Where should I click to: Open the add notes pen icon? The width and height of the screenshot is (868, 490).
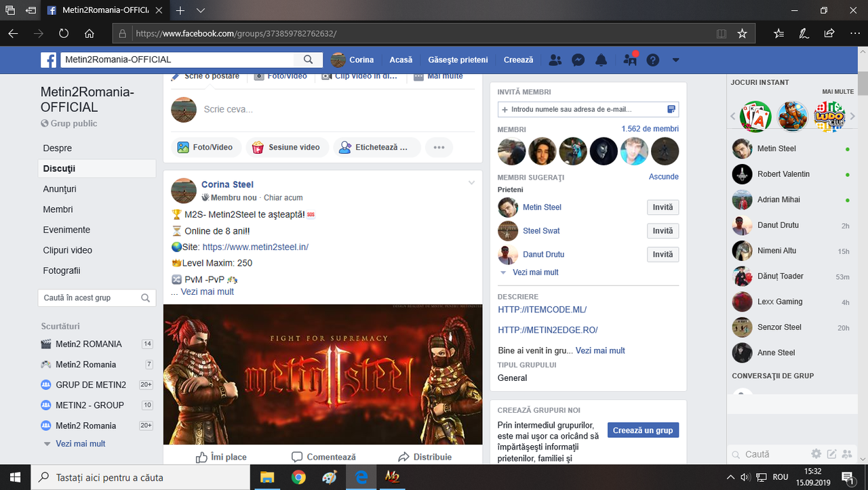(804, 33)
